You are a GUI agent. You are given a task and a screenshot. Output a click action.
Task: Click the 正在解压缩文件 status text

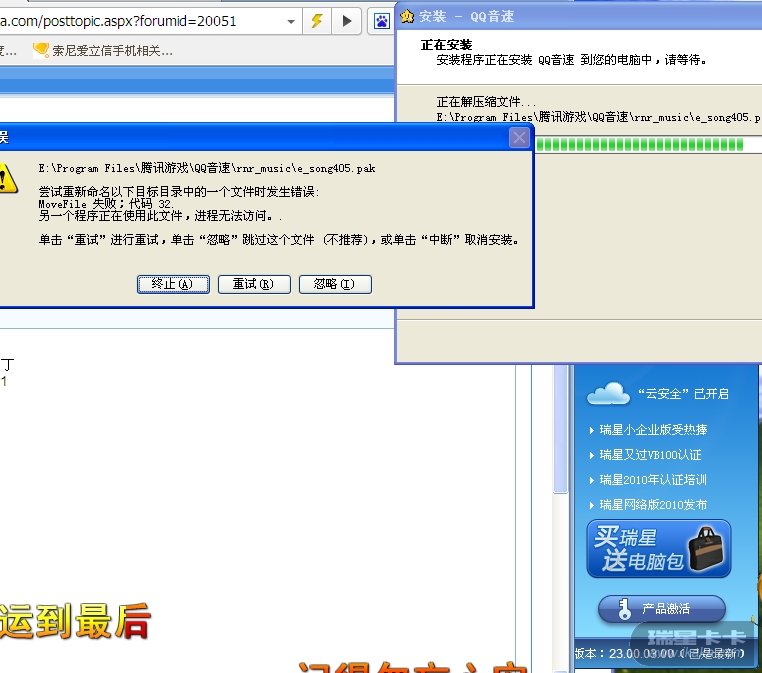pos(486,102)
